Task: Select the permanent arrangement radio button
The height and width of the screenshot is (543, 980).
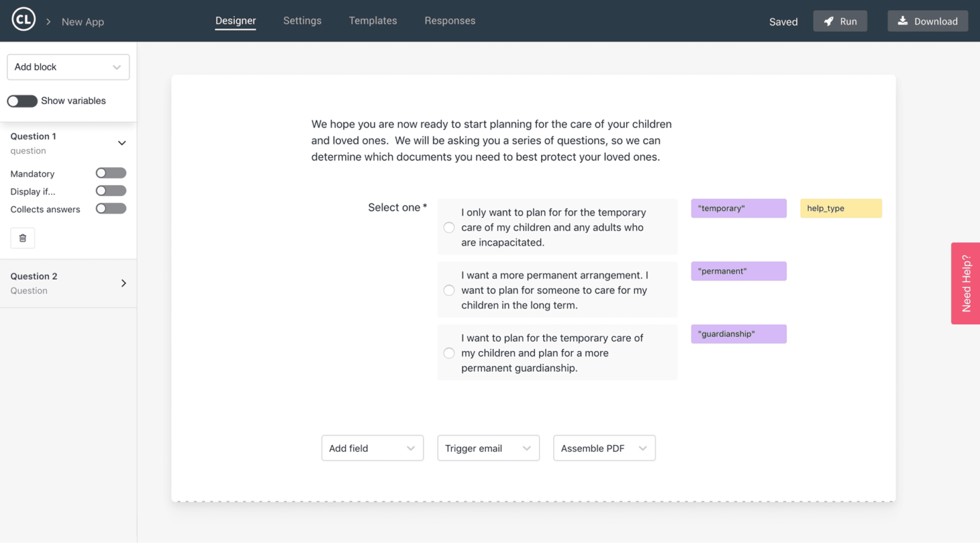Action: pyautogui.click(x=449, y=290)
